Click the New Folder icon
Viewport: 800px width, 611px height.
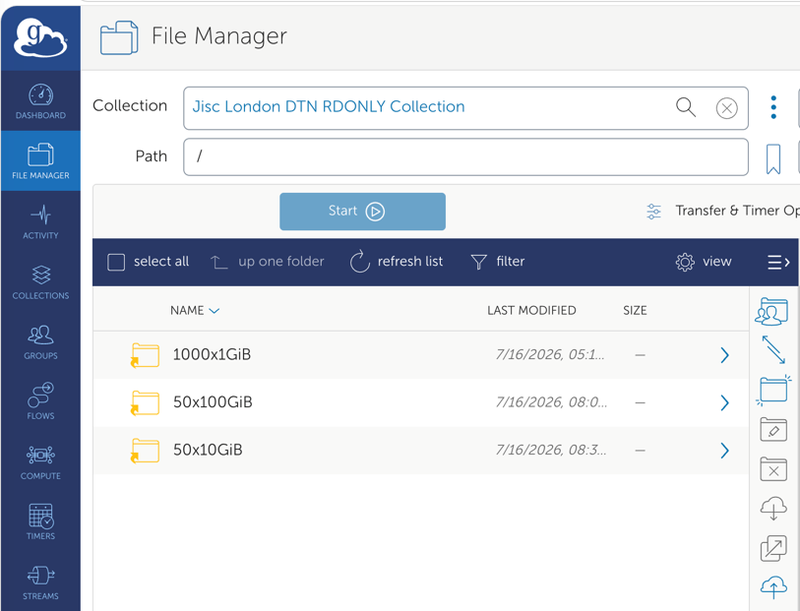coord(773,390)
